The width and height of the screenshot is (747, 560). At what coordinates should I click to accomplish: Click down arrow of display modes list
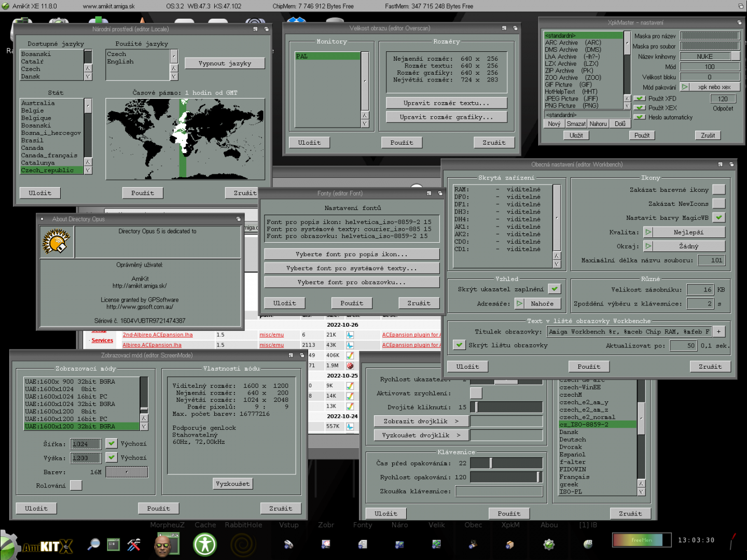pyautogui.click(x=144, y=426)
